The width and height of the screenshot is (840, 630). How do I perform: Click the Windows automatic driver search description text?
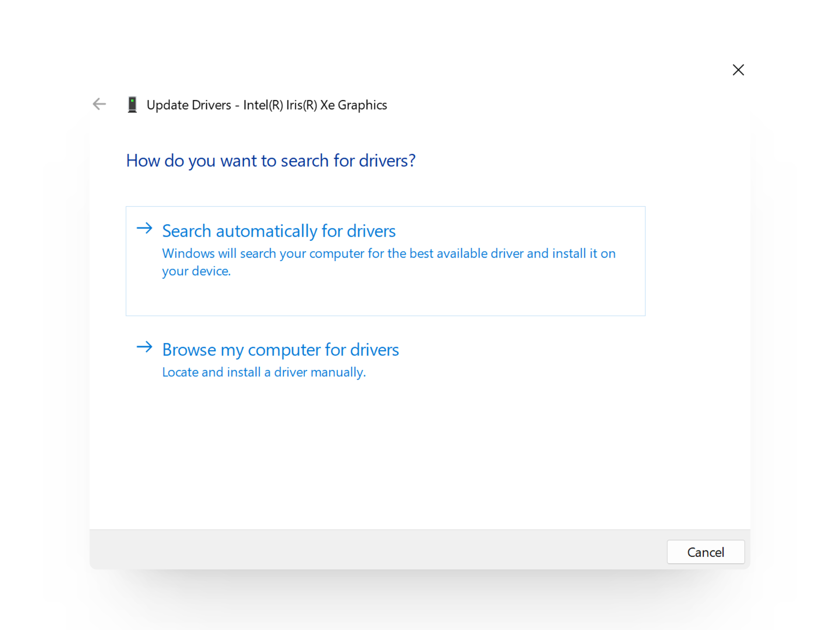[388, 262]
